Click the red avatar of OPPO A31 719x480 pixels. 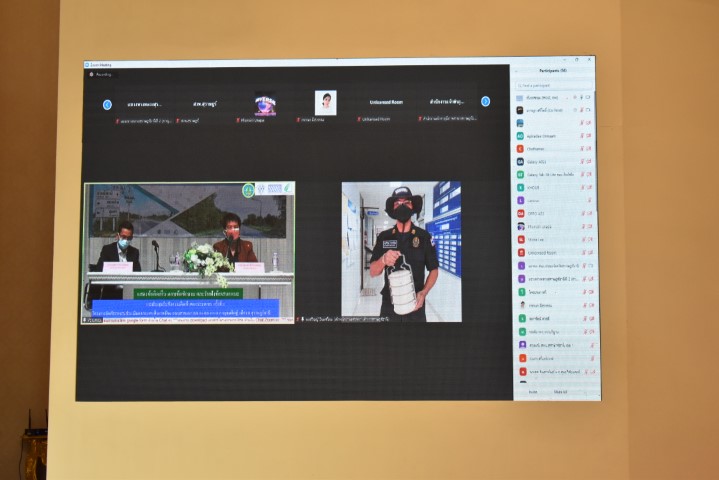pyautogui.click(x=521, y=213)
